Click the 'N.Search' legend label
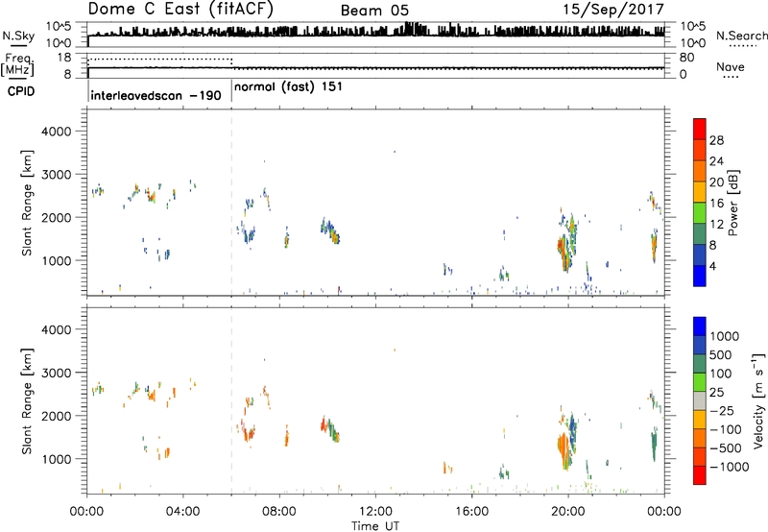 [741, 36]
